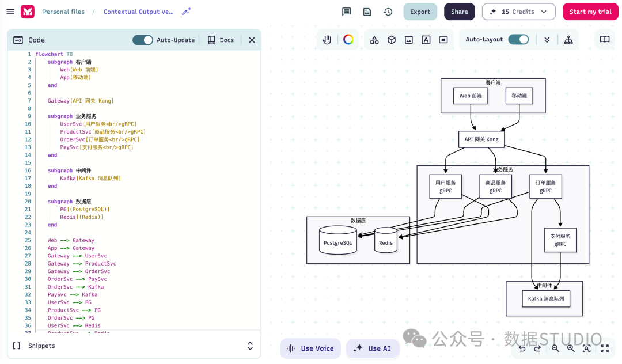
Task: Open version history clock icon
Action: point(388,12)
